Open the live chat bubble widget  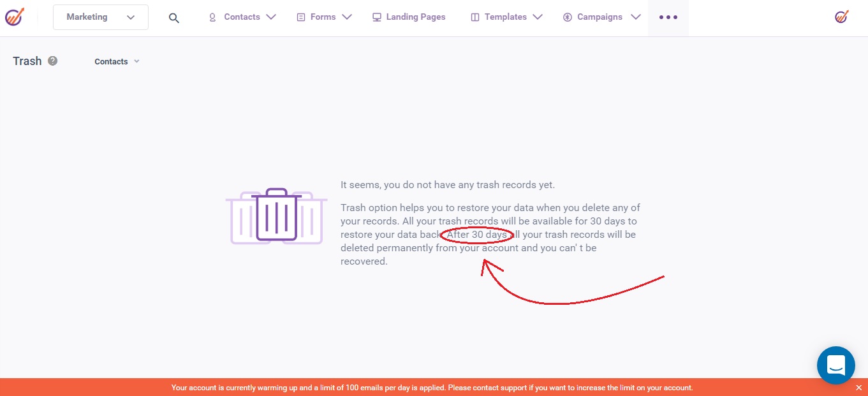tap(835, 365)
